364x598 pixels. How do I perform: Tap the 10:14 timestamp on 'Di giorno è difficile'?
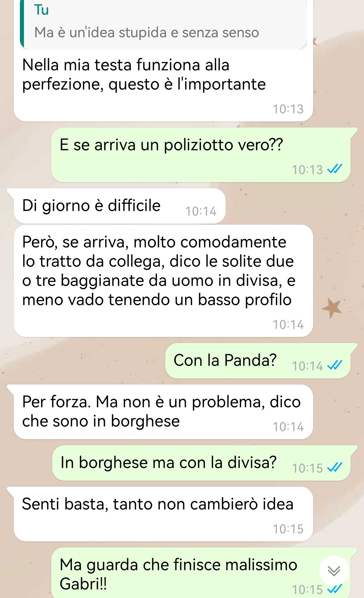(x=201, y=211)
